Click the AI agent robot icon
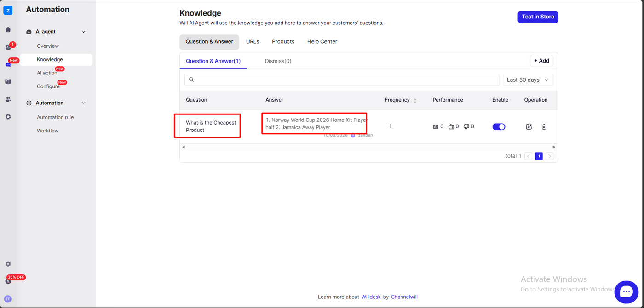This screenshot has width=644, height=308. tap(29, 32)
